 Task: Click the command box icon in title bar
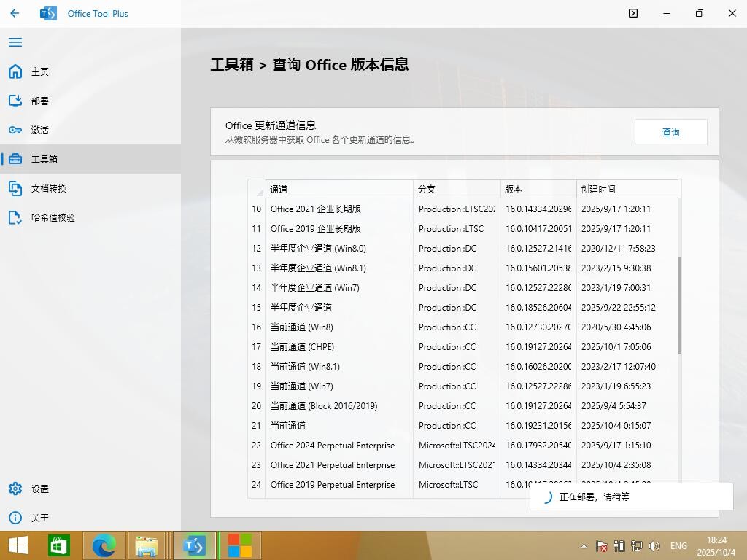[633, 13]
